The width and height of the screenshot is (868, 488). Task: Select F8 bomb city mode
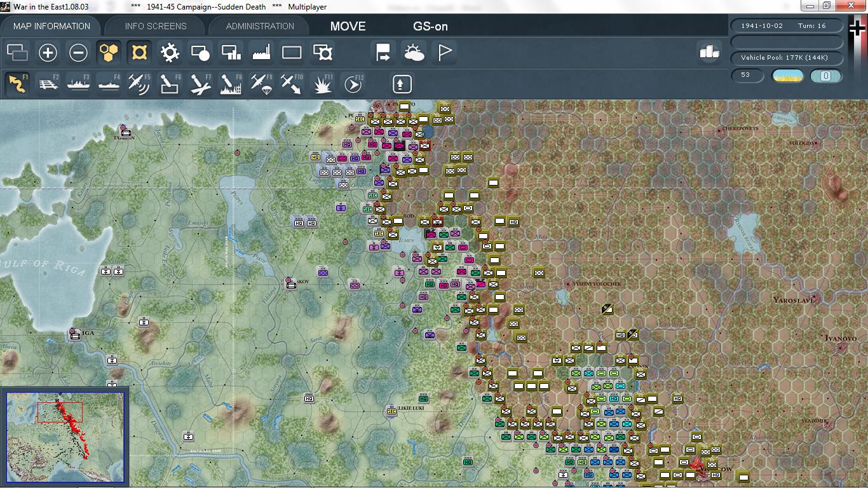pos(231,84)
